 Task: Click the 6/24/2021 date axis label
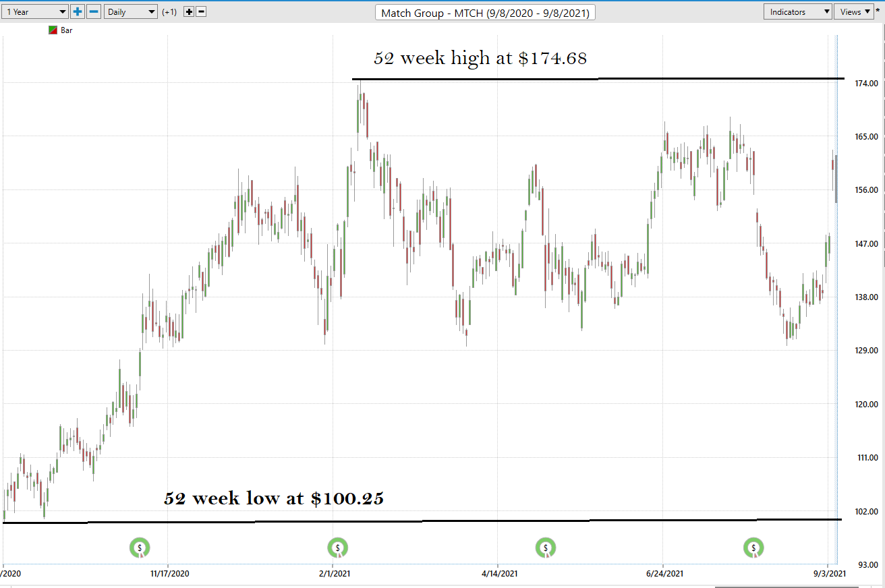(x=664, y=574)
